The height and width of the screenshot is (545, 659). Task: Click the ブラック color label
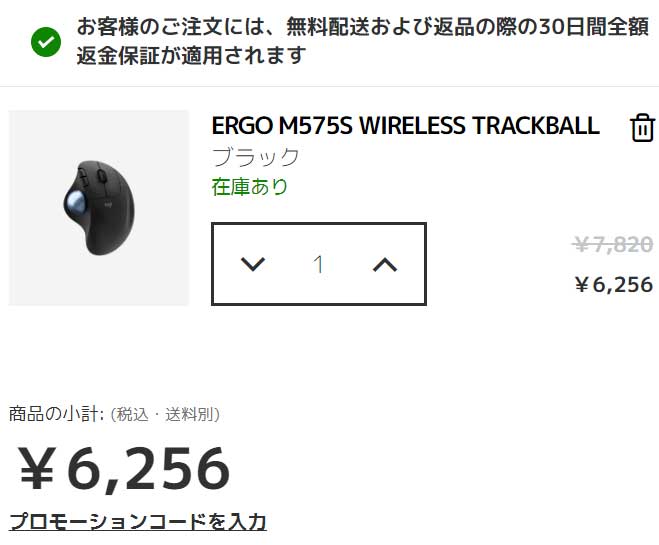(x=256, y=157)
